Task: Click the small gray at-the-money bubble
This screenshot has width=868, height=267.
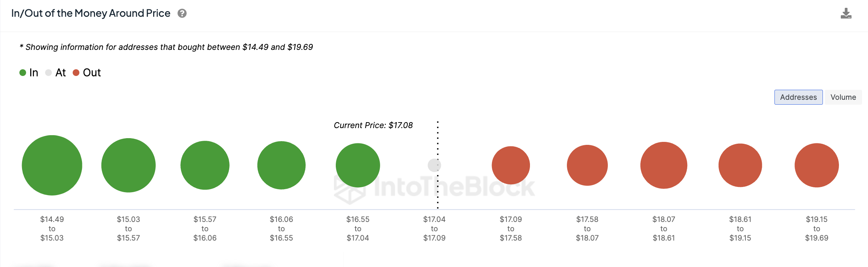Action: pos(434,165)
